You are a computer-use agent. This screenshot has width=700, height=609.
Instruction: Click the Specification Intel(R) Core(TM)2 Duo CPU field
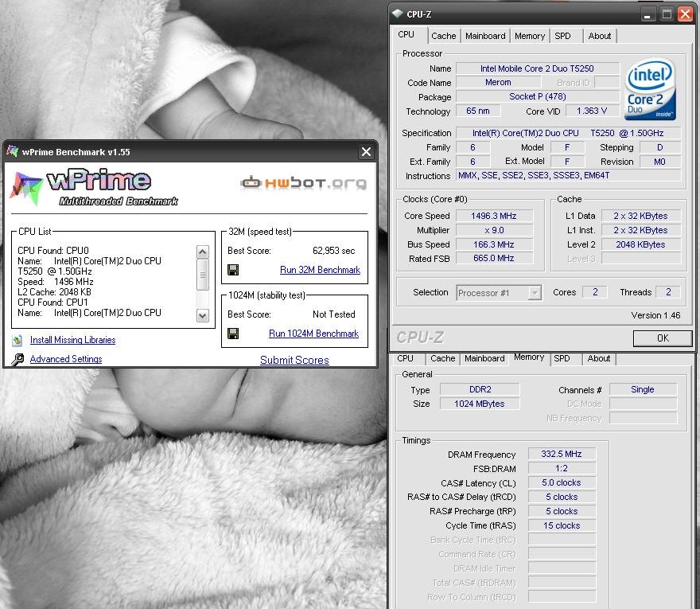point(568,133)
